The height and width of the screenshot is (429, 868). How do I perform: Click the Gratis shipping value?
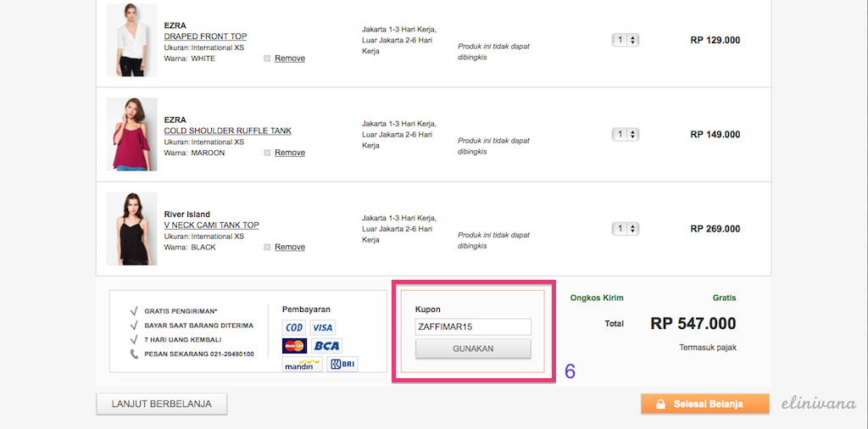(x=725, y=298)
